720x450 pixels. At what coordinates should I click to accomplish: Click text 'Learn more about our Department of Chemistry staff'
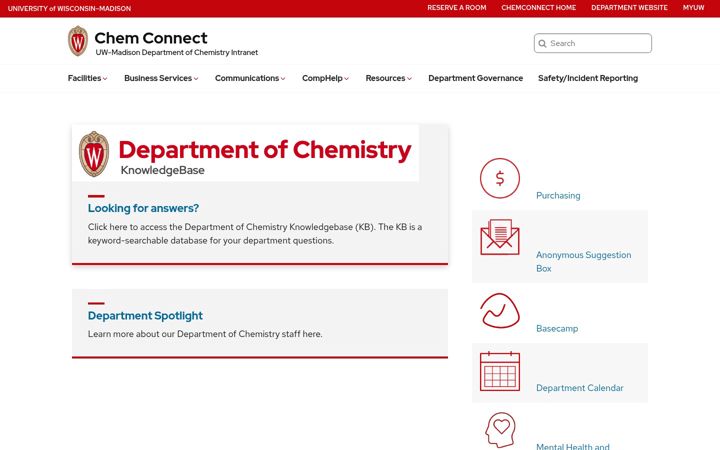tap(205, 334)
